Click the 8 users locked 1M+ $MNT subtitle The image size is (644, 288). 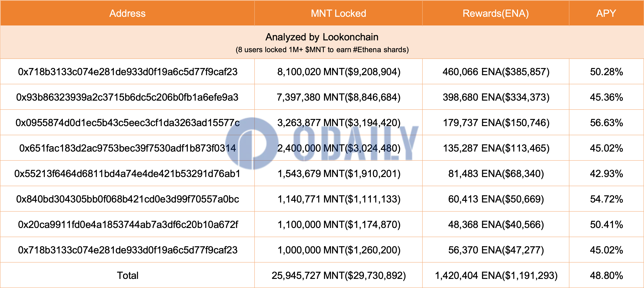click(x=322, y=50)
